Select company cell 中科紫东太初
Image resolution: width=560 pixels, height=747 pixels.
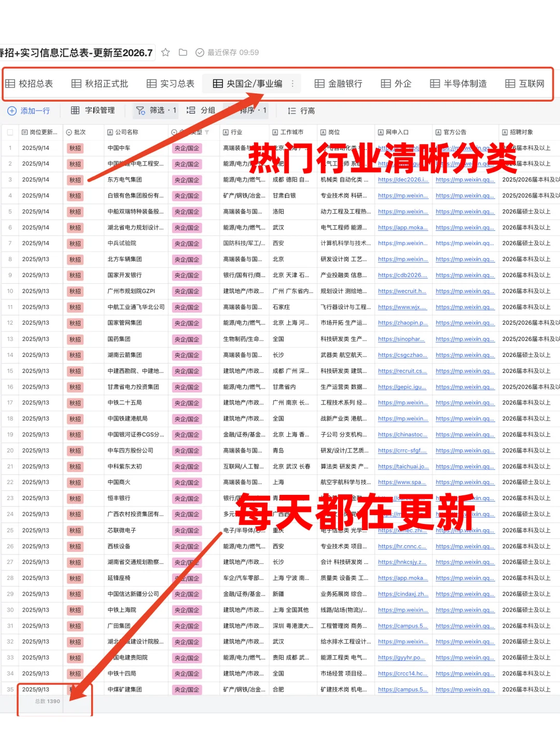coord(136,466)
